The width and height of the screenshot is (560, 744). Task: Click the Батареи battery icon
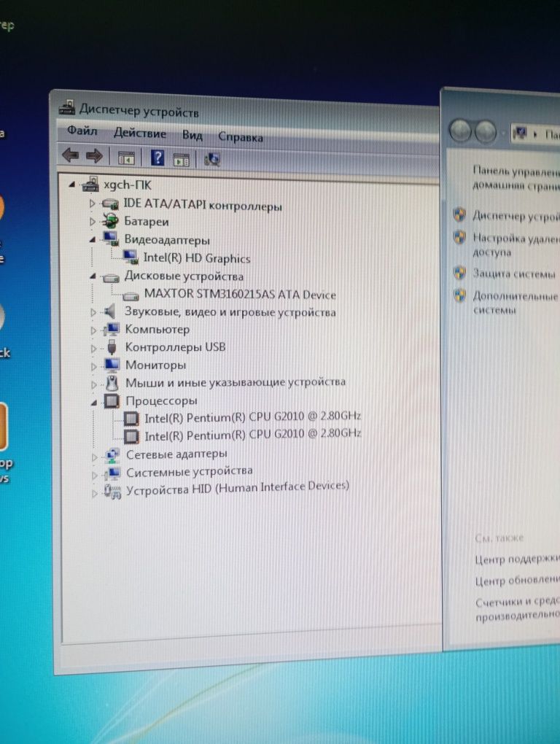tap(111, 220)
